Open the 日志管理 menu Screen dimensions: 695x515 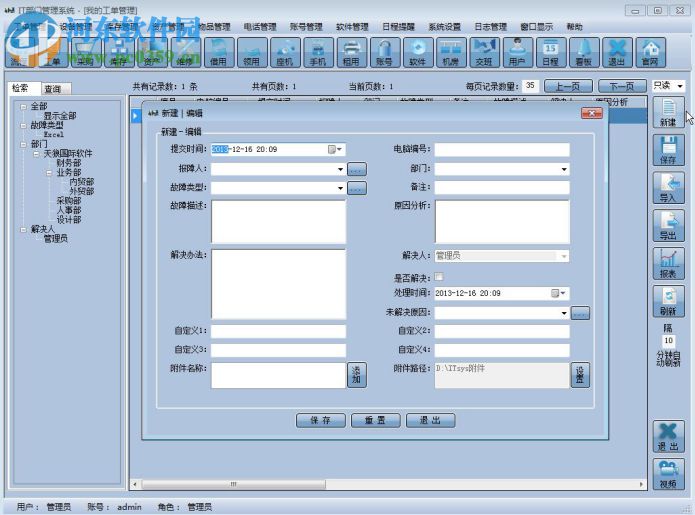click(491, 27)
